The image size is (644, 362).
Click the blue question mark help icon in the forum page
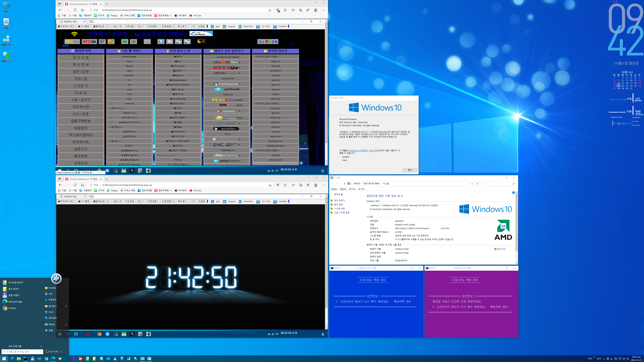tap(161, 41)
